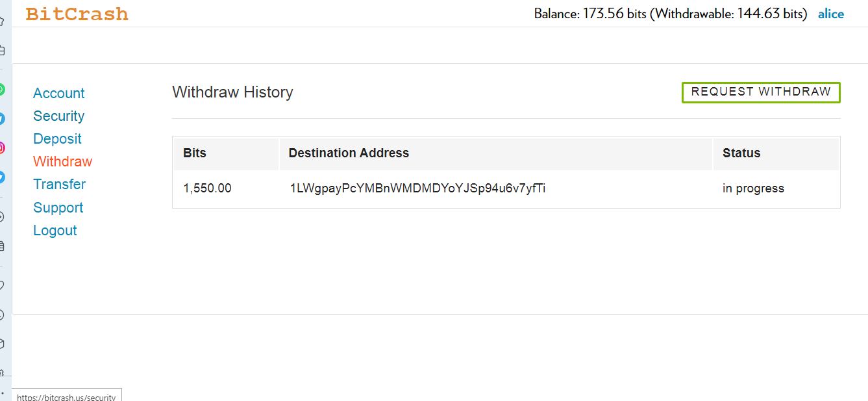Select the 1LWgpay destination address text
Screen dimensions: 868x401
[417, 188]
